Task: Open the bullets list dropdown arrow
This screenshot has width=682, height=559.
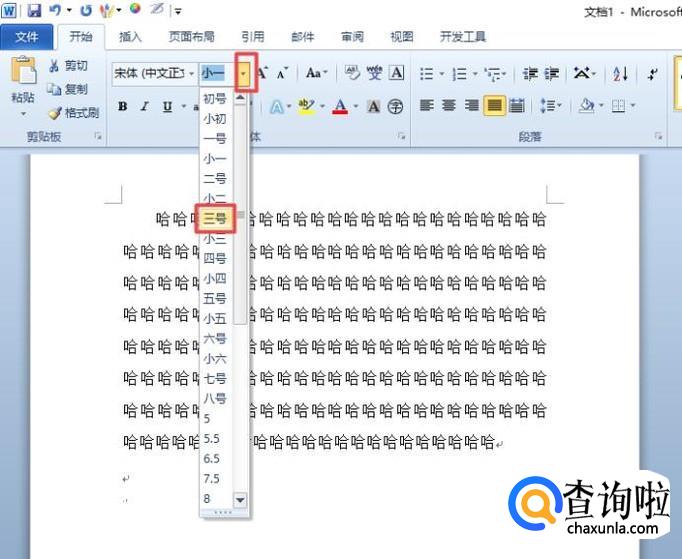Action: pyautogui.click(x=441, y=74)
